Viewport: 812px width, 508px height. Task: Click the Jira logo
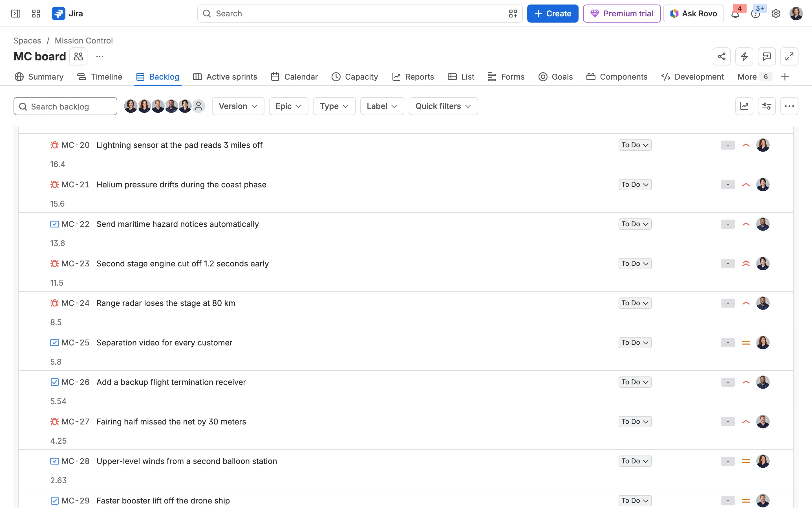(x=67, y=14)
